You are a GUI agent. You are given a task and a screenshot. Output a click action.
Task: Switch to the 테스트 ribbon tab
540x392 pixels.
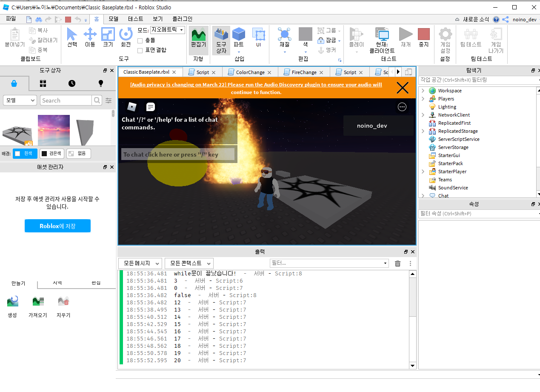point(136,19)
